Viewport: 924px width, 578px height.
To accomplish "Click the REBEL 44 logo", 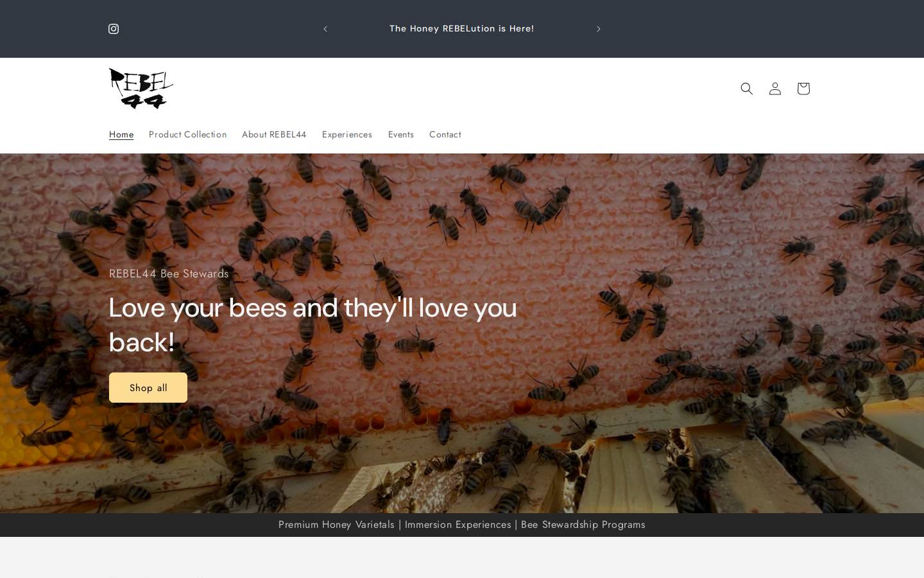I will pyautogui.click(x=141, y=89).
